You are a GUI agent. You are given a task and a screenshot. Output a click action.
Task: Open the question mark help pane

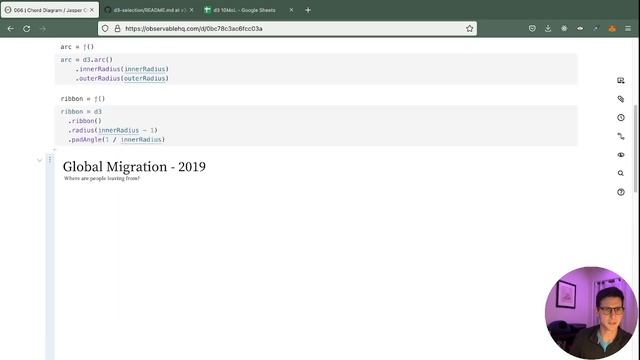(x=621, y=192)
